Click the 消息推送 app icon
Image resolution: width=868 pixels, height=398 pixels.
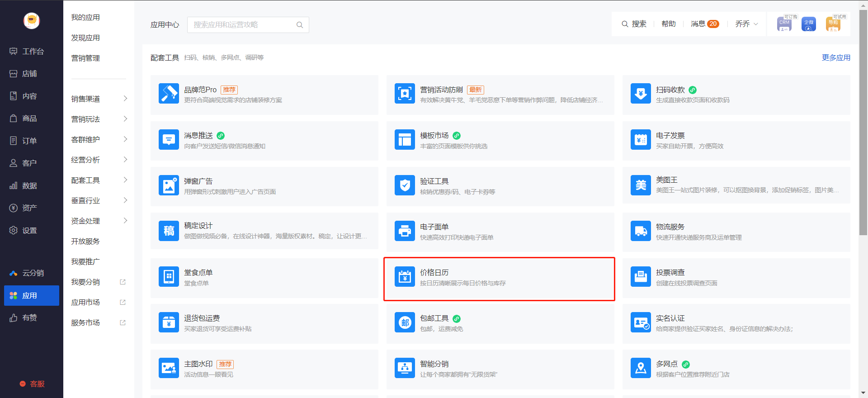[169, 139]
